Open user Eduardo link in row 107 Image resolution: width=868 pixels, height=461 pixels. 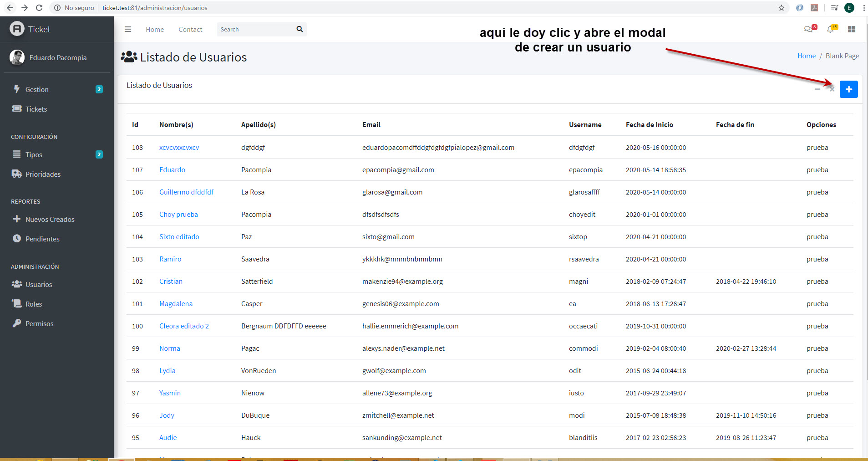[x=172, y=170]
